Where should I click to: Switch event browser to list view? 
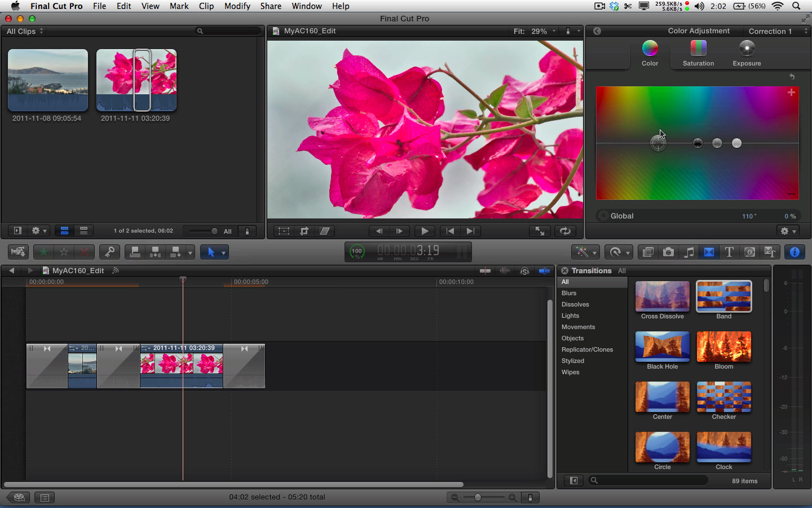pyautogui.click(x=83, y=231)
